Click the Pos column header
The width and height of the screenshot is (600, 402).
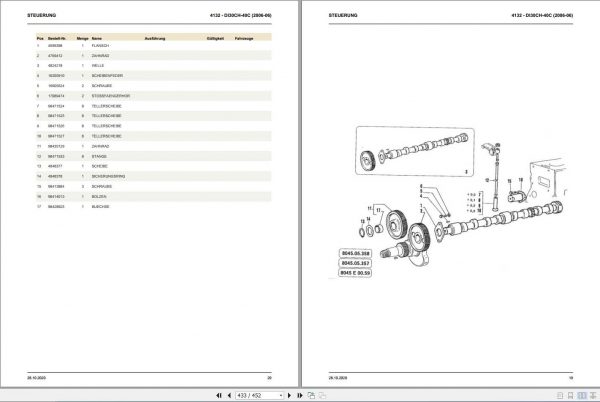click(40, 38)
